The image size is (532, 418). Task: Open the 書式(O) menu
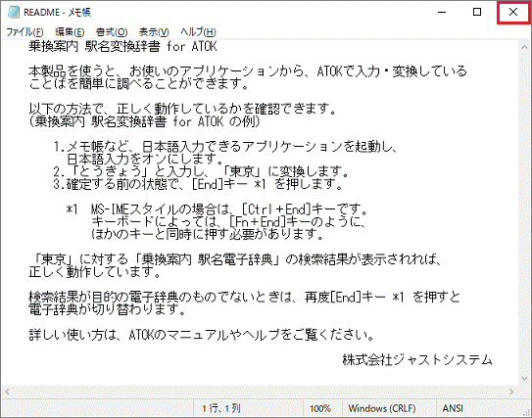tap(112, 32)
